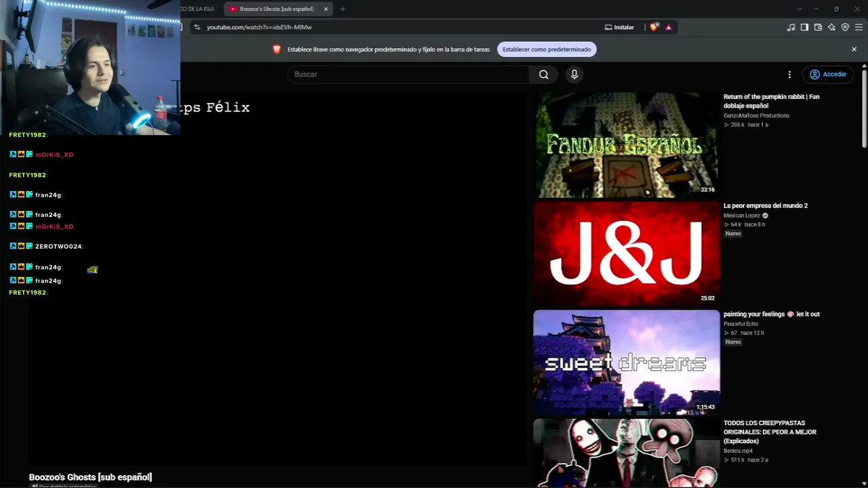This screenshot has width=868, height=488.
Task: Click the '64 k hace 8 h' view count
Action: tap(745, 224)
